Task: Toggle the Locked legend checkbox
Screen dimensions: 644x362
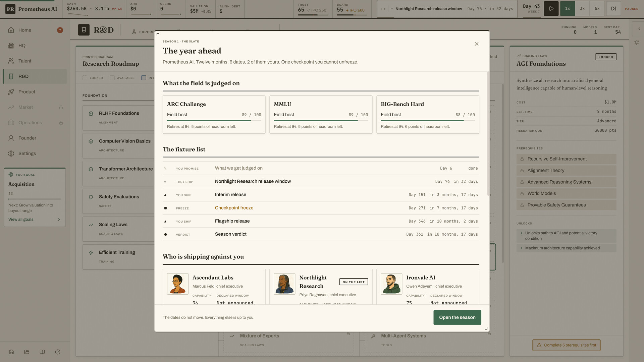Action: point(85,78)
